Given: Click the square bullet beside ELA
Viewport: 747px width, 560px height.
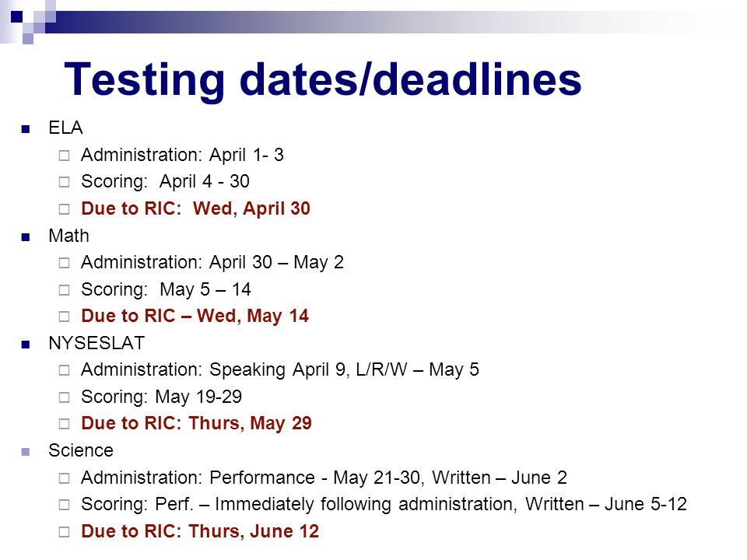Looking at the screenshot, I should coord(26,129).
